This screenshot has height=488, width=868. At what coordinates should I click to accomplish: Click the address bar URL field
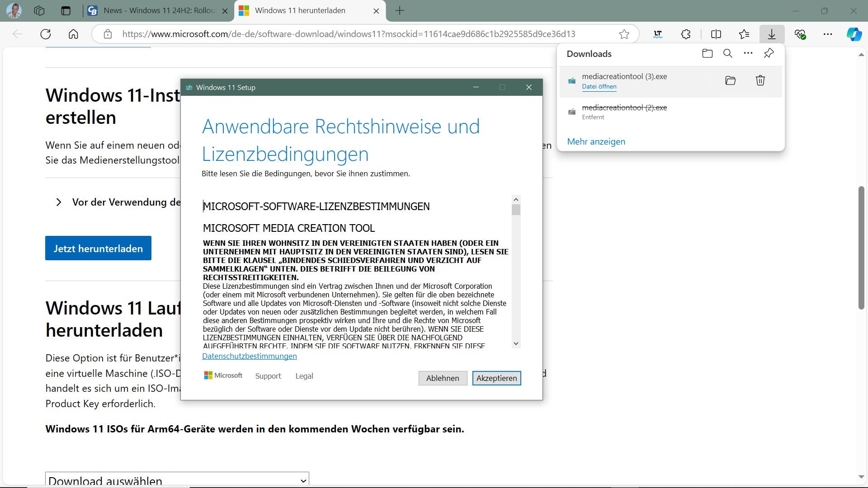coord(348,34)
